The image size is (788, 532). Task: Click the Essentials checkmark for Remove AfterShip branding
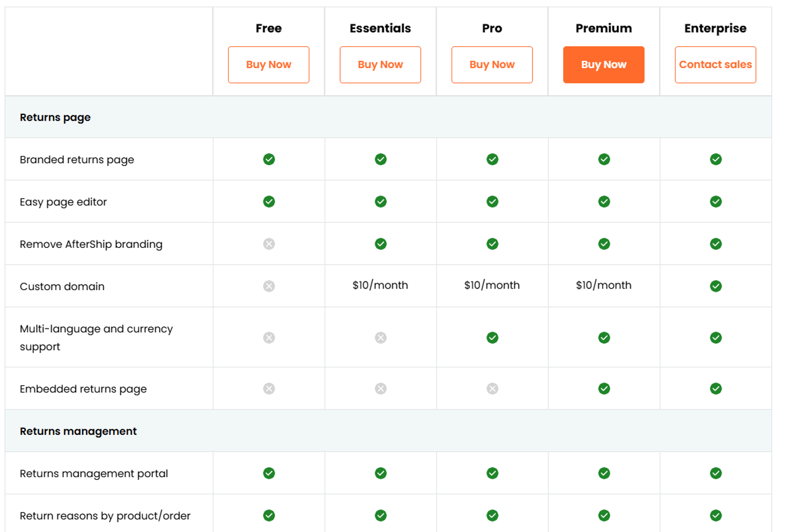click(381, 244)
